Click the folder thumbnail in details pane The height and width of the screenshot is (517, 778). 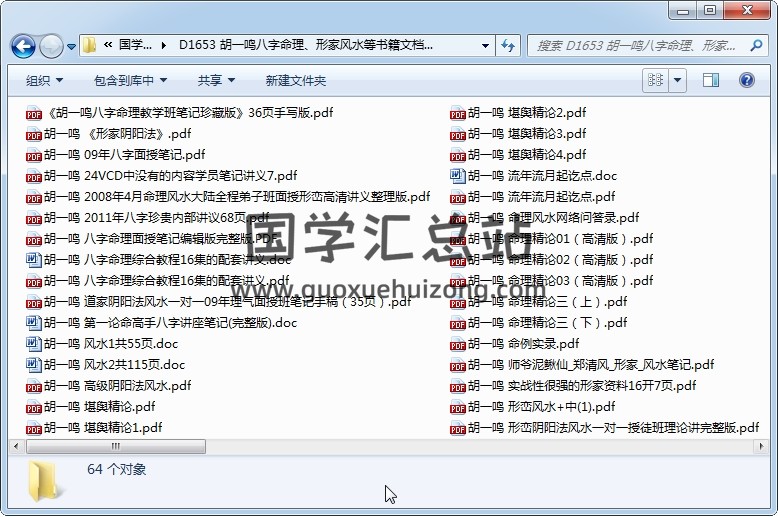pos(44,481)
